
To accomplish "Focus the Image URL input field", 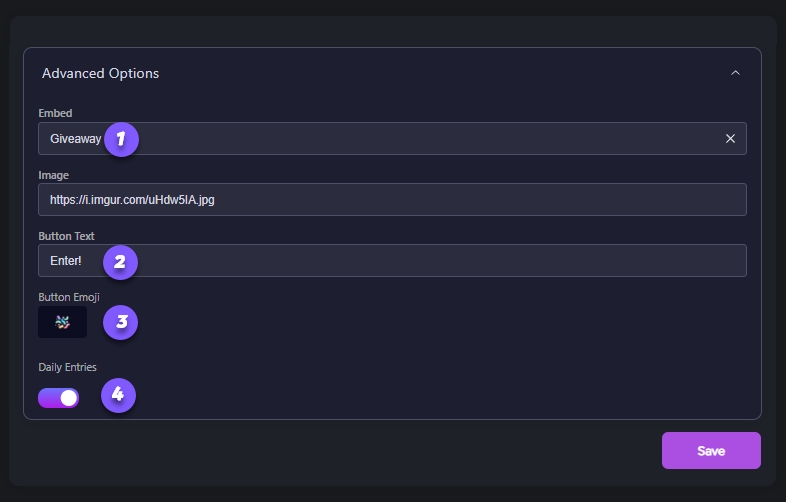I will (x=392, y=200).
